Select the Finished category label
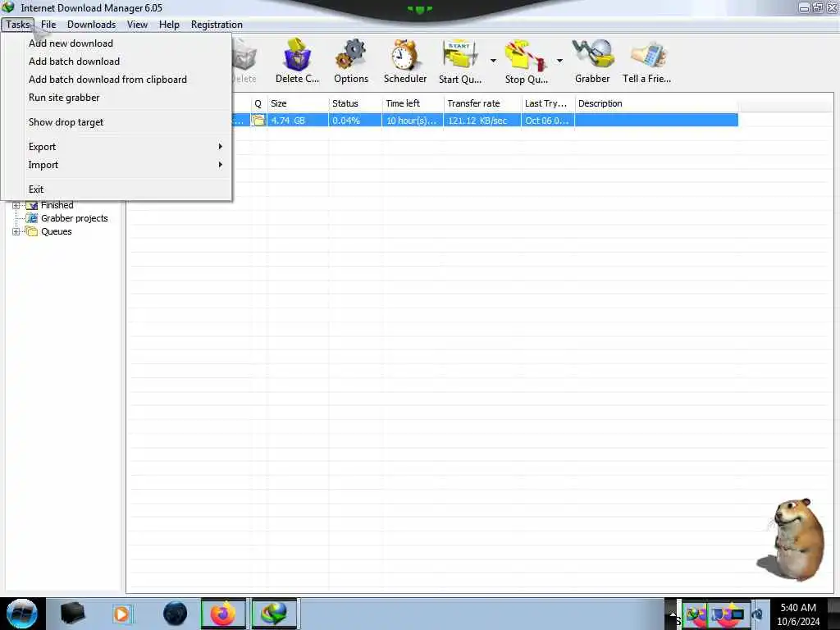 (57, 205)
